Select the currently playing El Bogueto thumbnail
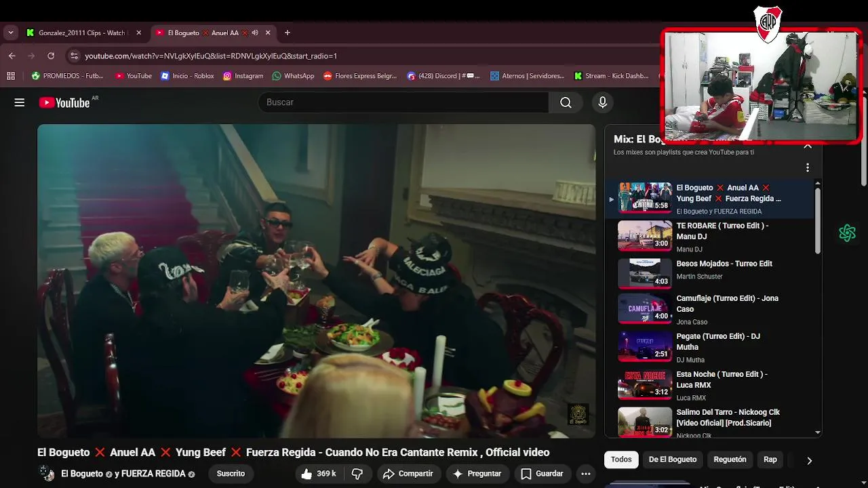The width and height of the screenshot is (868, 488). (x=645, y=198)
